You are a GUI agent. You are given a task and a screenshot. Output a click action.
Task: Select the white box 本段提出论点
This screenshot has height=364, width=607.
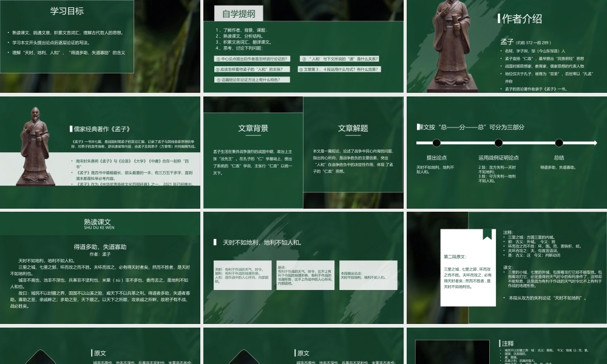368,275
